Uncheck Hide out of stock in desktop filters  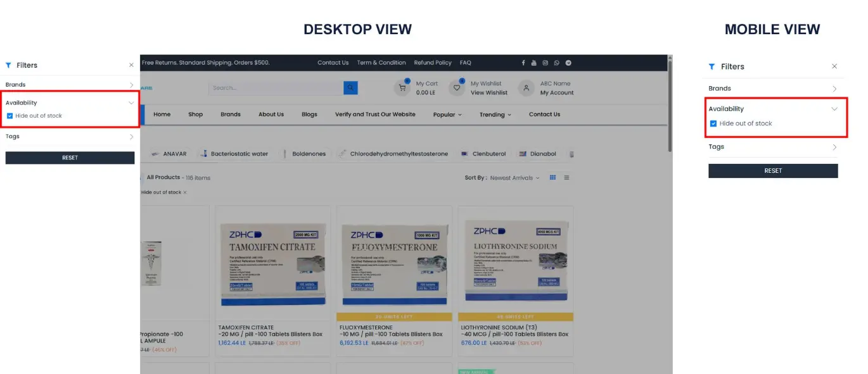tap(10, 116)
